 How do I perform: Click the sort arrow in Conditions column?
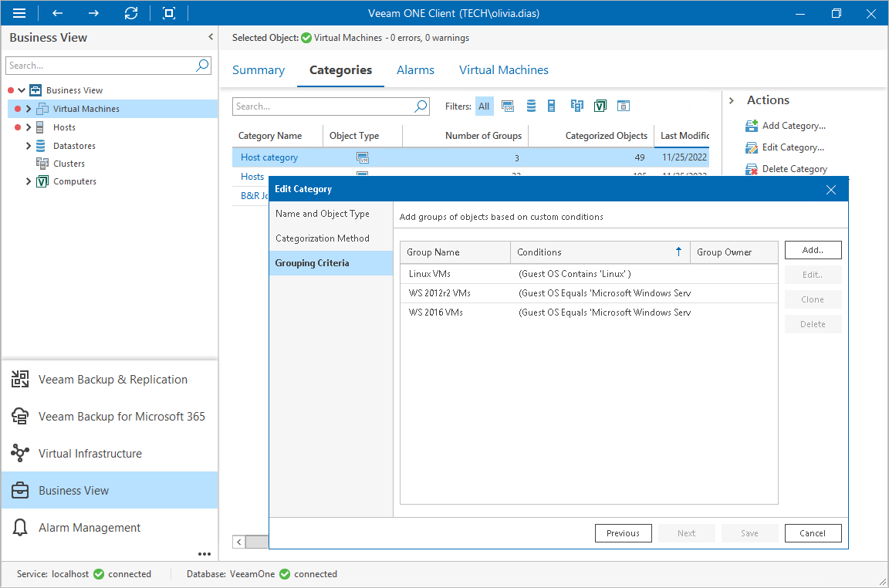(678, 252)
